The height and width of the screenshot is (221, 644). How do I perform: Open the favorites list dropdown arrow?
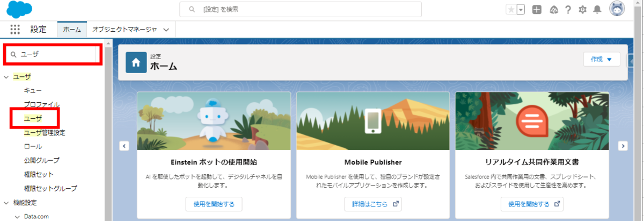pos(521,10)
